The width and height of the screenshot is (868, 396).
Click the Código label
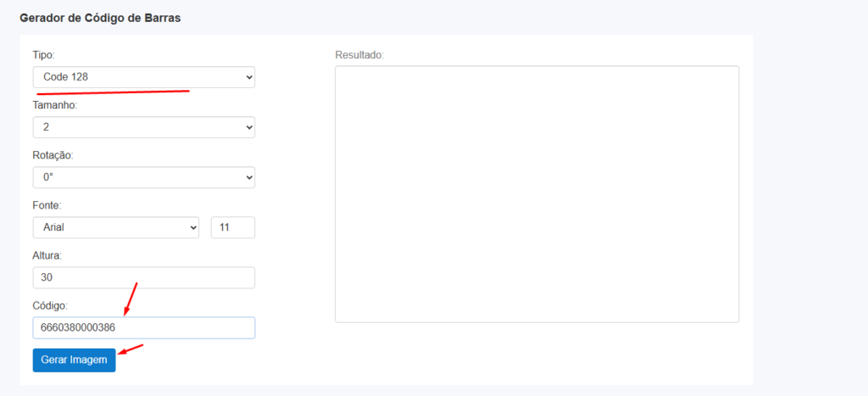(x=50, y=305)
